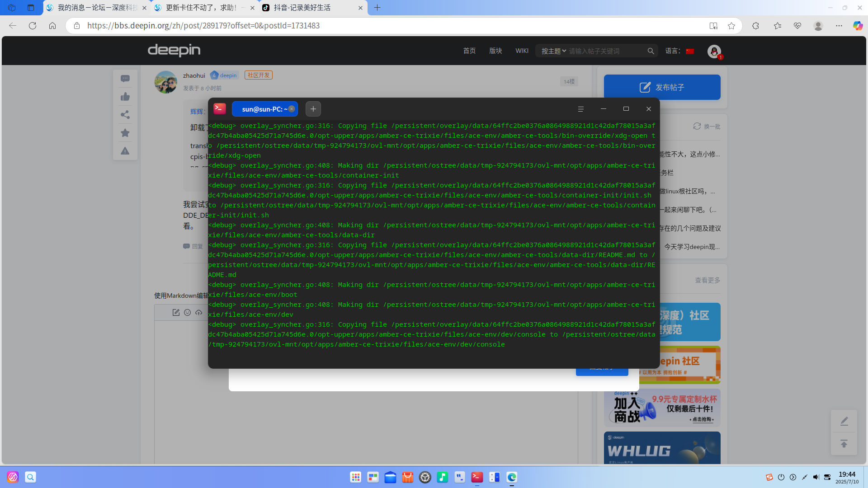Click the language flag selector
Image resolution: width=868 pixels, height=488 pixels.
[x=690, y=51]
